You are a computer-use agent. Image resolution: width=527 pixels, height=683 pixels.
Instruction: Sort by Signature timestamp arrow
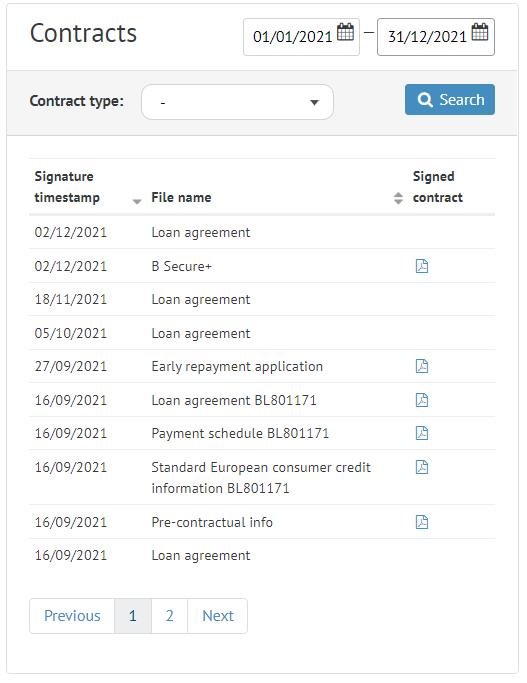137,201
